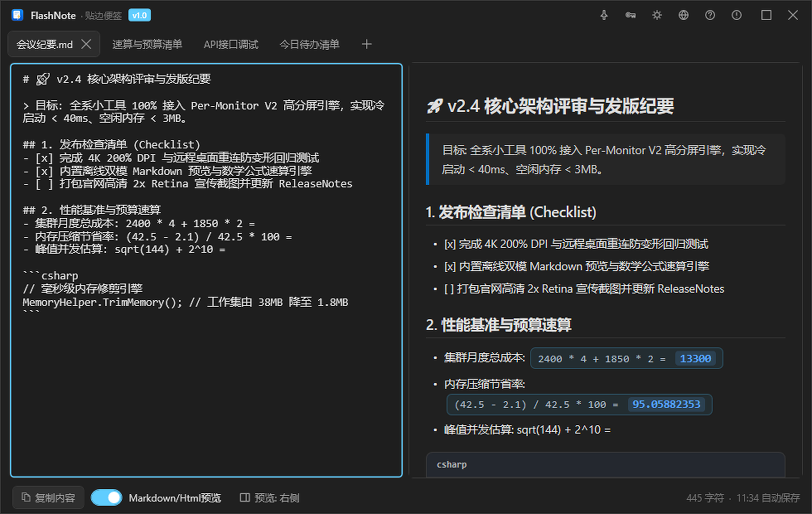This screenshot has height=514, width=812.
Task: Switch to 速算与预算清单 tab
Action: click(x=147, y=44)
